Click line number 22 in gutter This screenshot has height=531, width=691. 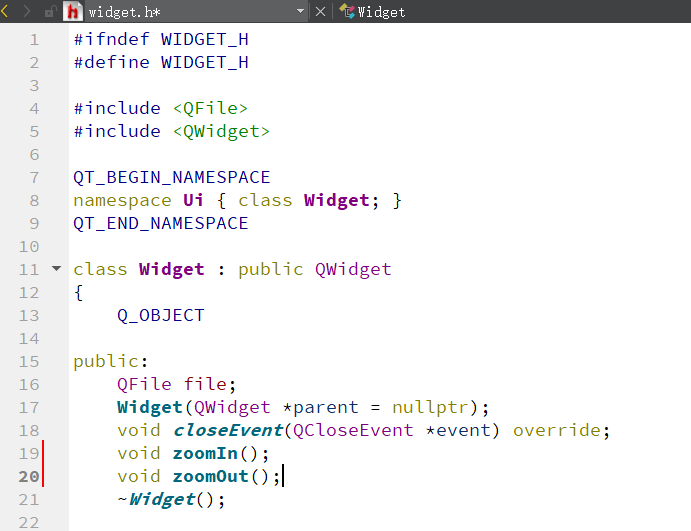coord(29,523)
